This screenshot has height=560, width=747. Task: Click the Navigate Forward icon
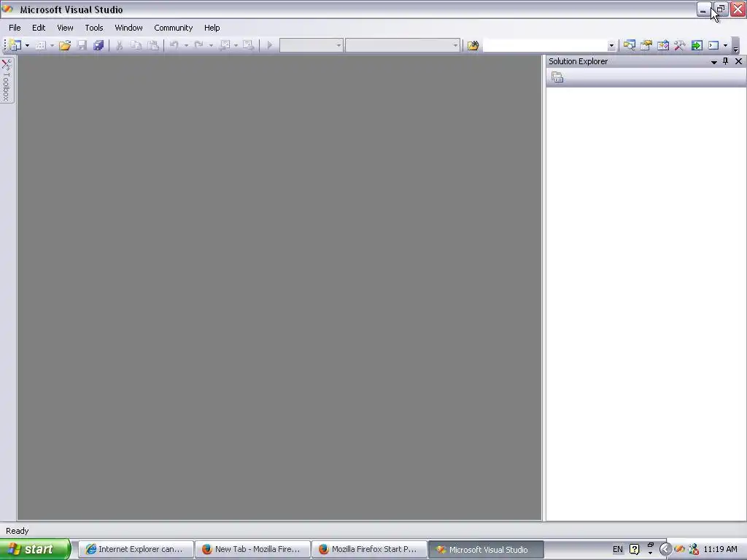(248, 45)
